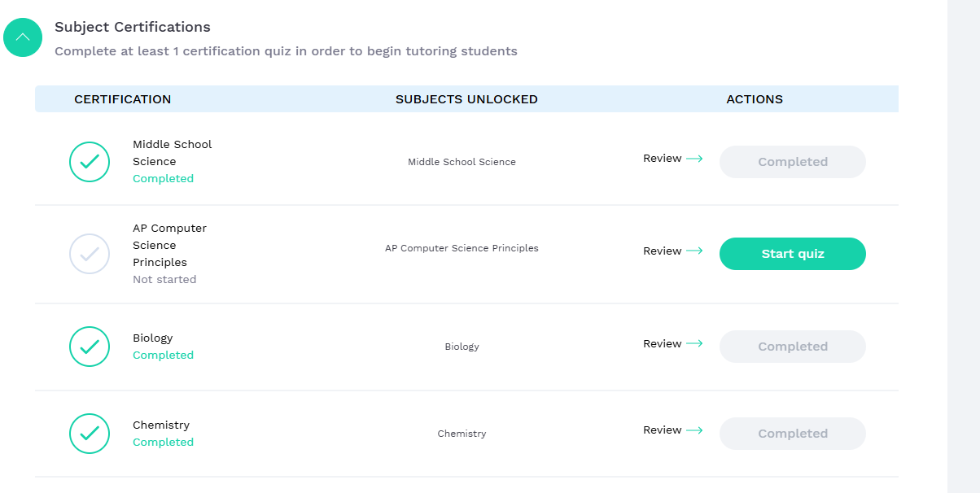Open the Review link for Middle School Science
Image resolution: width=980 pixels, height=493 pixels.
662,159
